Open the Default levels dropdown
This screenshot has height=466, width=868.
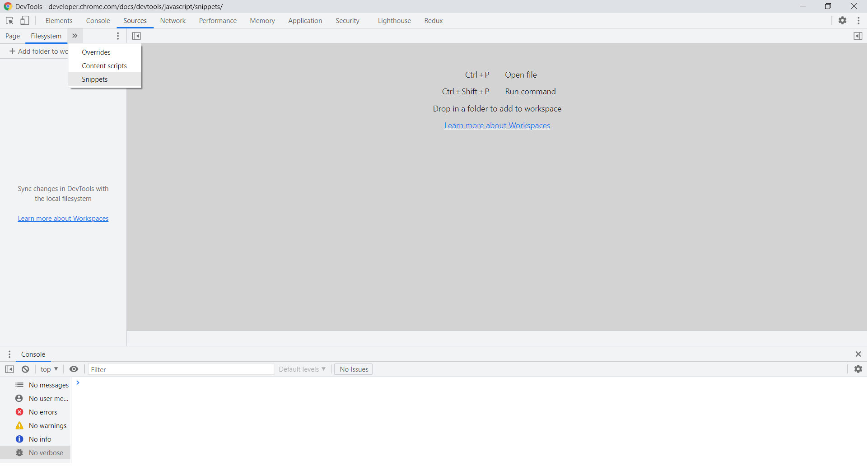tap(302, 369)
